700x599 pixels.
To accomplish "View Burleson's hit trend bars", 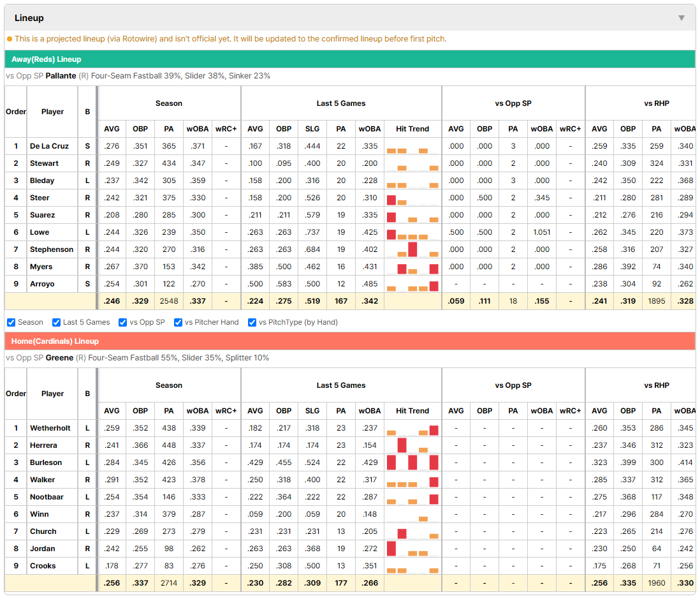I will pos(412,462).
